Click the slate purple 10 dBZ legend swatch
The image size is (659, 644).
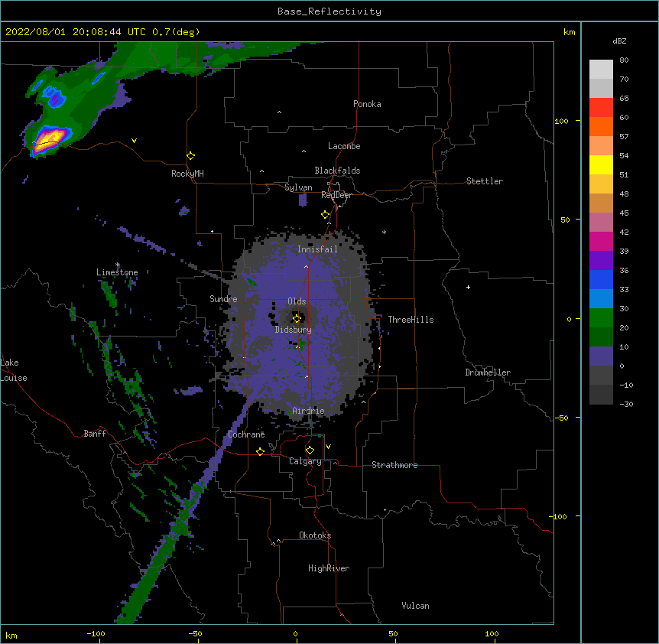(x=601, y=356)
